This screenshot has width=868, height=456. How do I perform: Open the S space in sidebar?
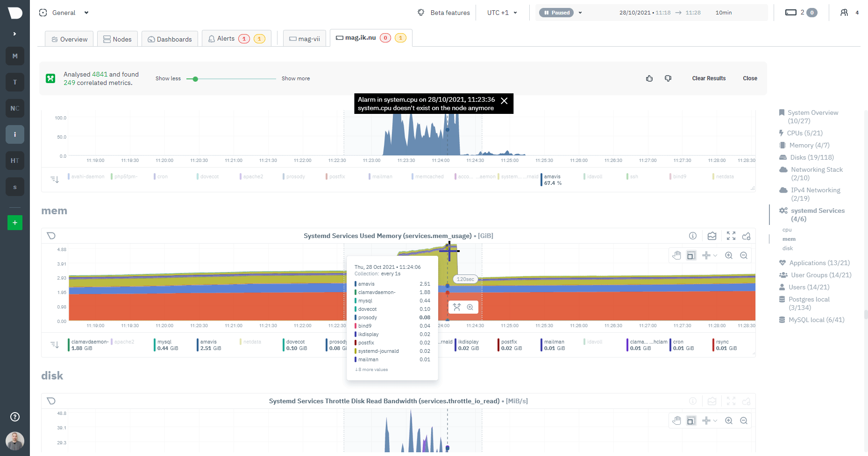click(15, 187)
